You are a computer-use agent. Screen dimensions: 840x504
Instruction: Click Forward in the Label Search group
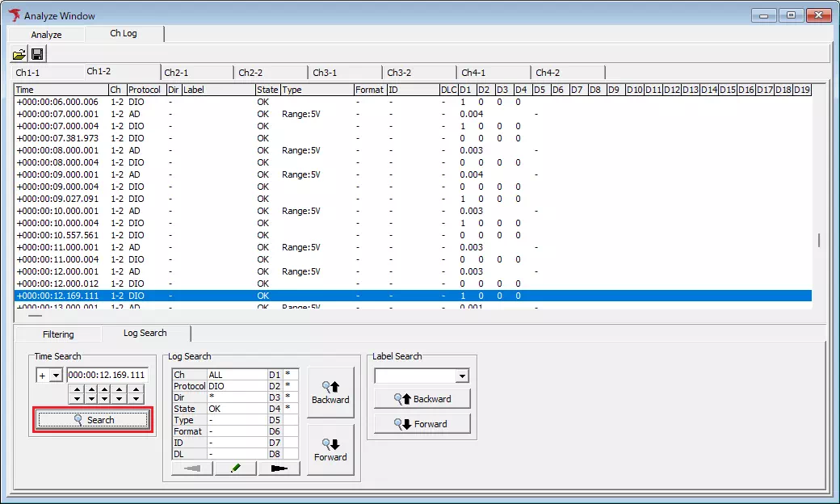(x=422, y=423)
